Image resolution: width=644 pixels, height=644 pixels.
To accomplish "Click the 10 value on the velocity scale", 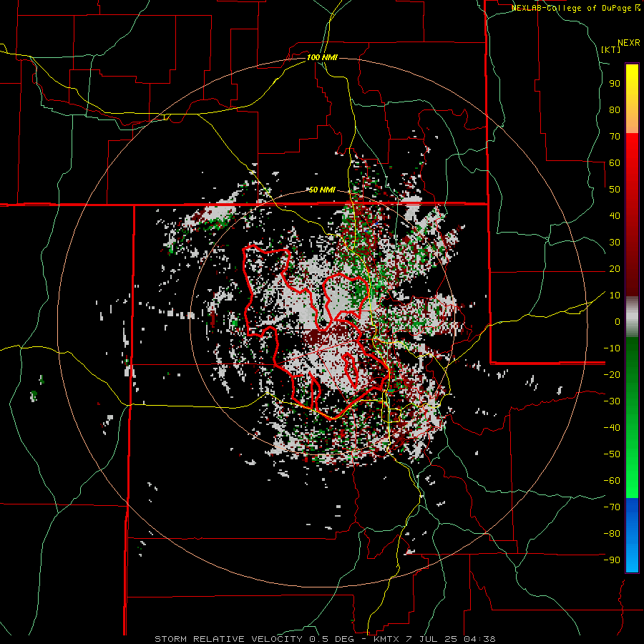I will [x=615, y=296].
